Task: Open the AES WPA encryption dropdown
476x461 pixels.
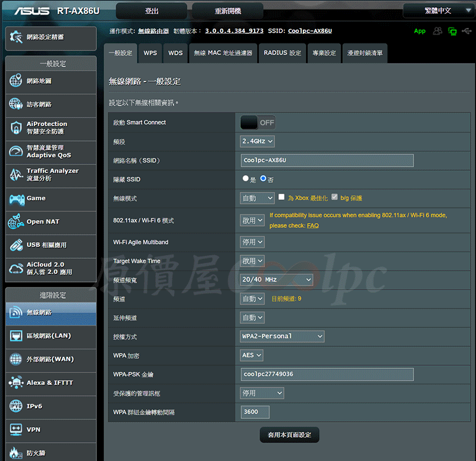Action: [252, 355]
